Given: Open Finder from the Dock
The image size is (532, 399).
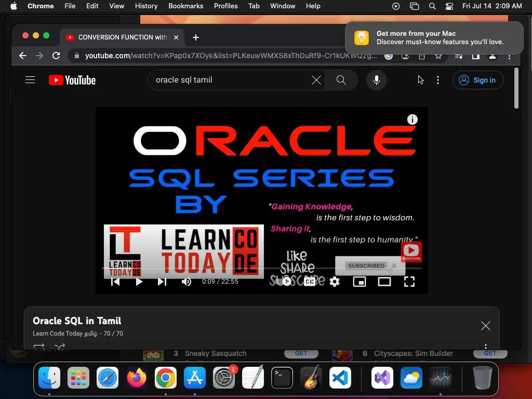Looking at the screenshot, I should [49, 378].
